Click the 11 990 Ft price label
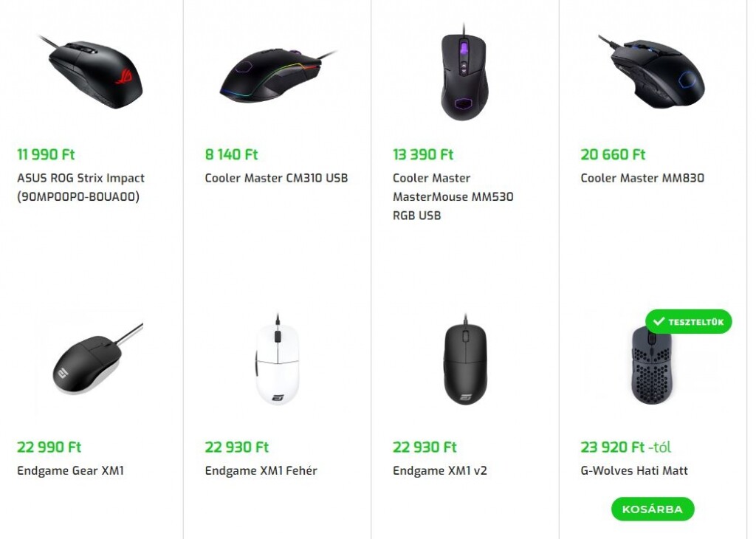 (x=46, y=154)
